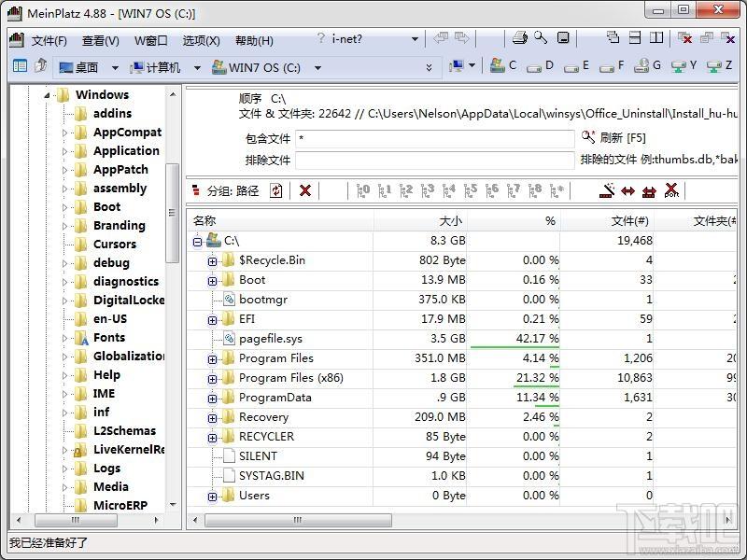
Task: Open the 选项(X) menu
Action: pos(201,40)
